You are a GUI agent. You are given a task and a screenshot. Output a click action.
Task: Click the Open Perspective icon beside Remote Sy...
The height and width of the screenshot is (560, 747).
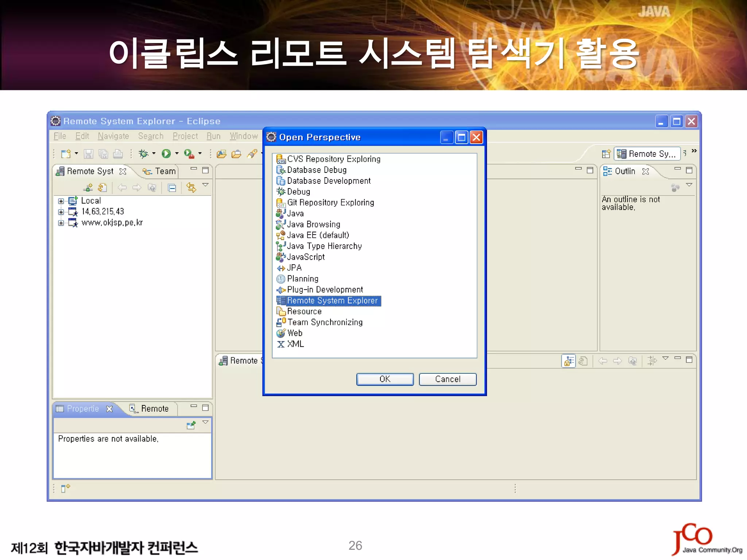606,154
